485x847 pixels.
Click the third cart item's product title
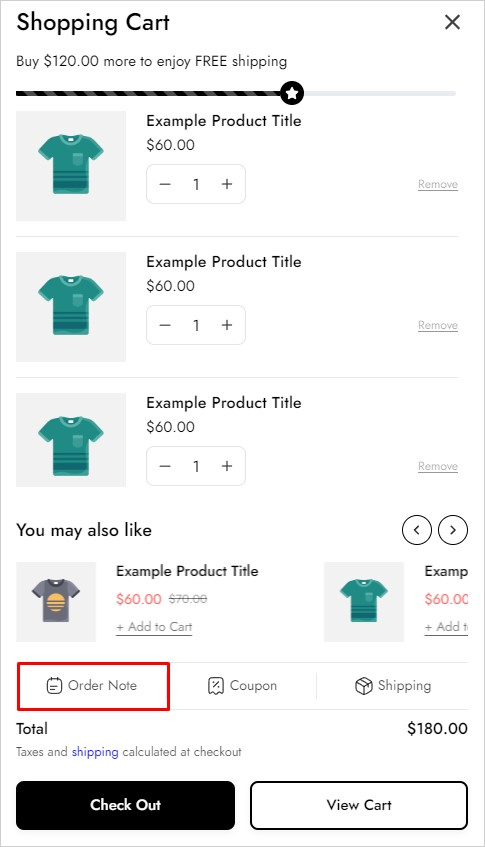224,403
